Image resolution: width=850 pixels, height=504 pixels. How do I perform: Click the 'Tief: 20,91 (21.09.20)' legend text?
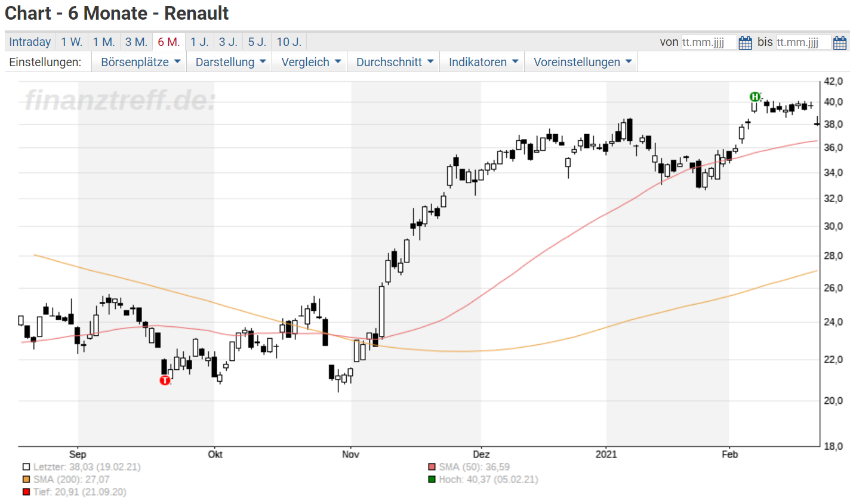pos(80,492)
